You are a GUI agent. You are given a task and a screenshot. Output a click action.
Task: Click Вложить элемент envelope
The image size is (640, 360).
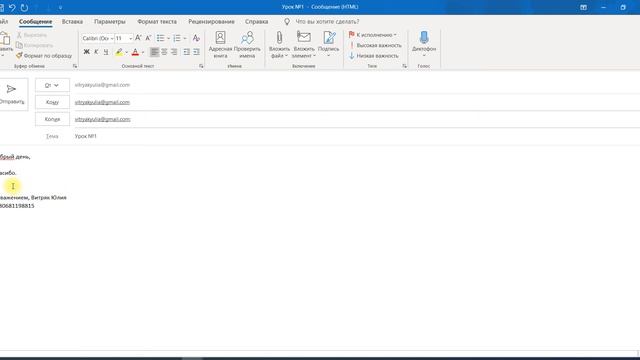304,44
